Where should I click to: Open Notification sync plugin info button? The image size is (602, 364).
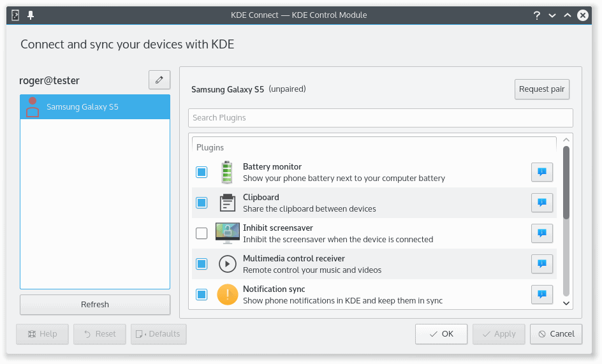click(542, 295)
